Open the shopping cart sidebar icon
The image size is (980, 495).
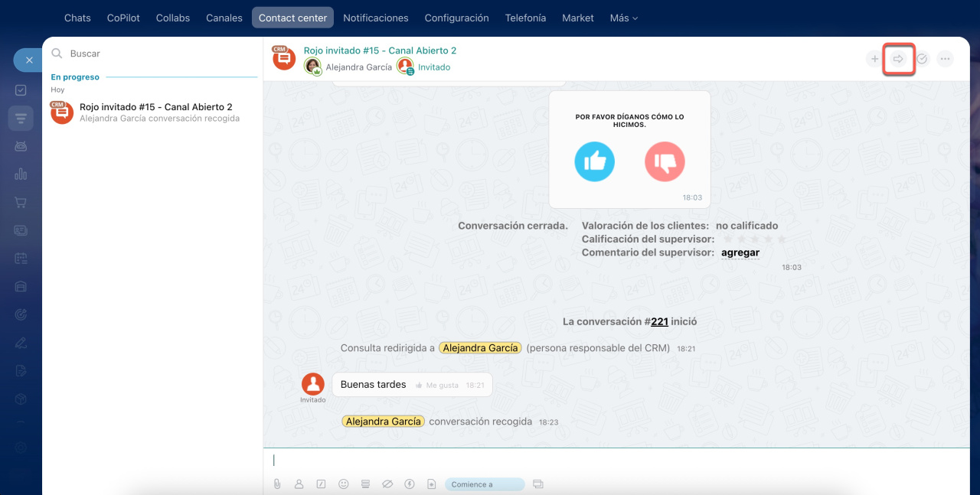click(21, 203)
